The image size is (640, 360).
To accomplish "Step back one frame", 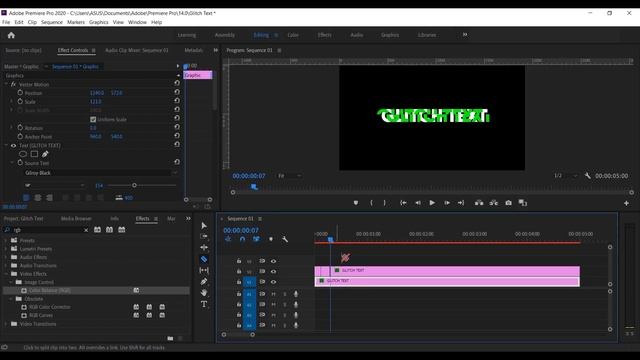I will point(418,203).
